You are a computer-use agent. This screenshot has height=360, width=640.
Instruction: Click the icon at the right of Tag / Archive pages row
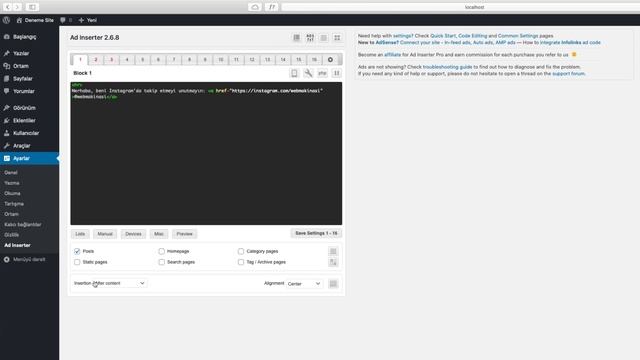pyautogui.click(x=333, y=262)
